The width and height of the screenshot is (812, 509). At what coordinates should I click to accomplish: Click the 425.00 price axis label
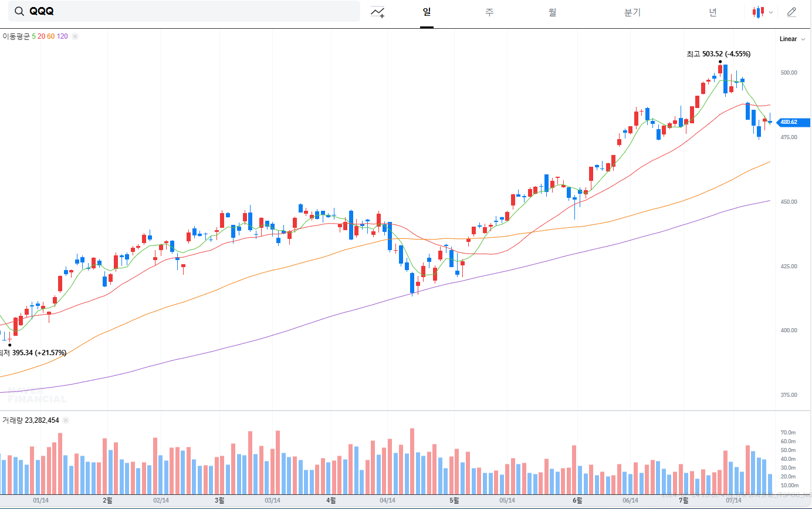click(789, 267)
